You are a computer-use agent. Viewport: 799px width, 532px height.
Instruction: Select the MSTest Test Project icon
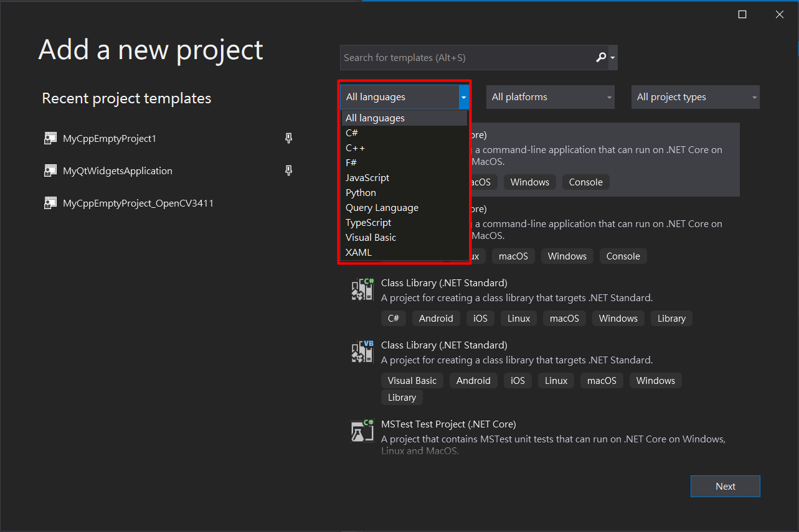pyautogui.click(x=362, y=431)
